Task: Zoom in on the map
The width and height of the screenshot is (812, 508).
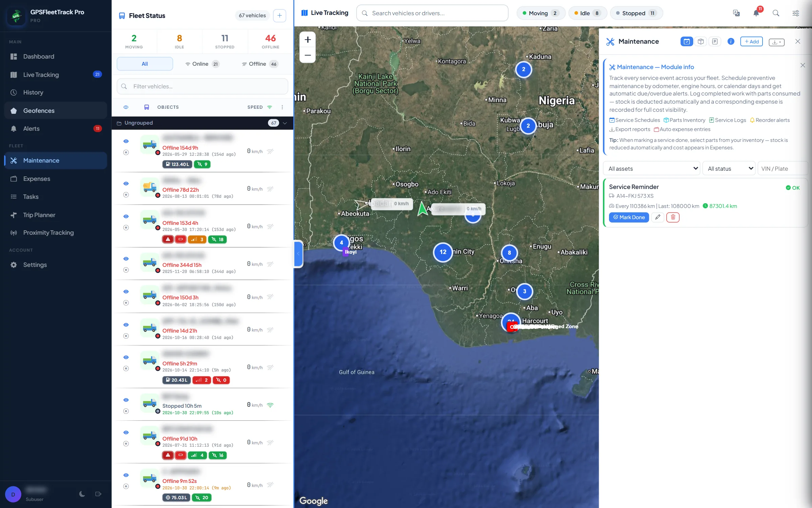Action: (x=308, y=40)
